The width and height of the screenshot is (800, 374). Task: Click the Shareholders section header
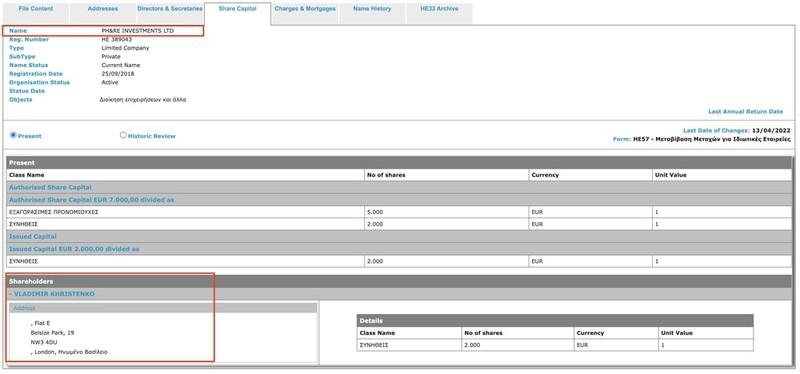(399, 281)
